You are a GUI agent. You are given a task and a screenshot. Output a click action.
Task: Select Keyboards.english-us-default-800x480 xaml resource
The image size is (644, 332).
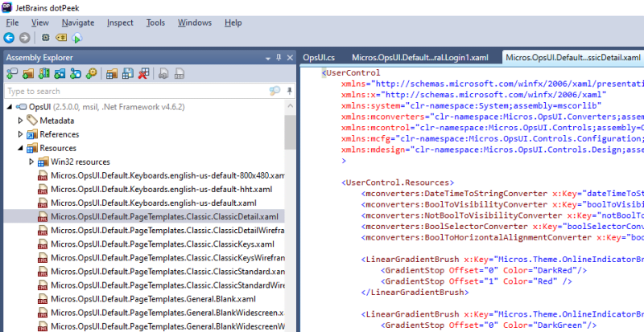(x=167, y=175)
